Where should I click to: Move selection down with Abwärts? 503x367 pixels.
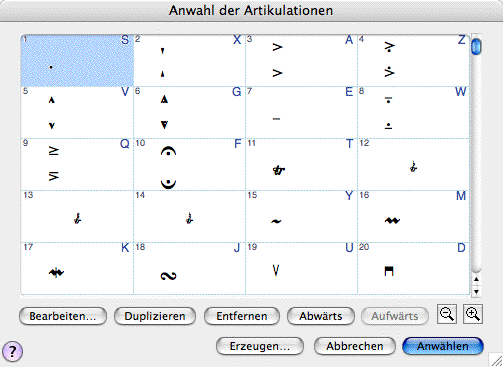pyautogui.click(x=321, y=316)
